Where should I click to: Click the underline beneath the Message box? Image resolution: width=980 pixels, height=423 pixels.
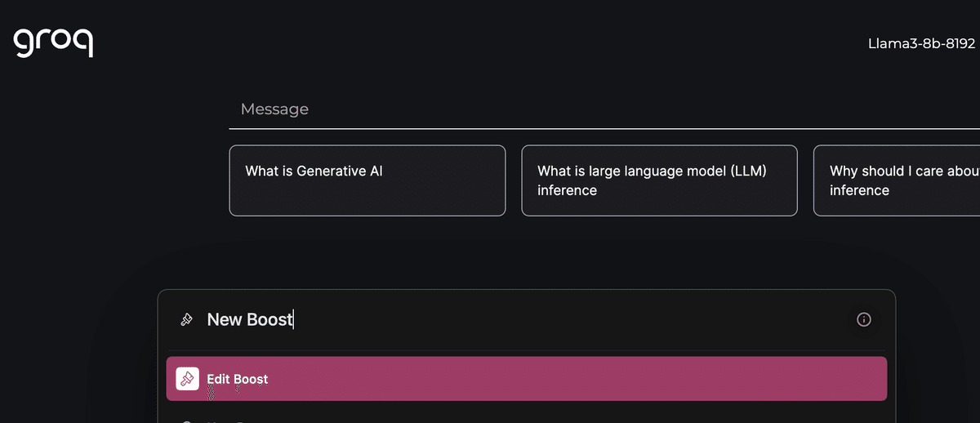(x=604, y=128)
